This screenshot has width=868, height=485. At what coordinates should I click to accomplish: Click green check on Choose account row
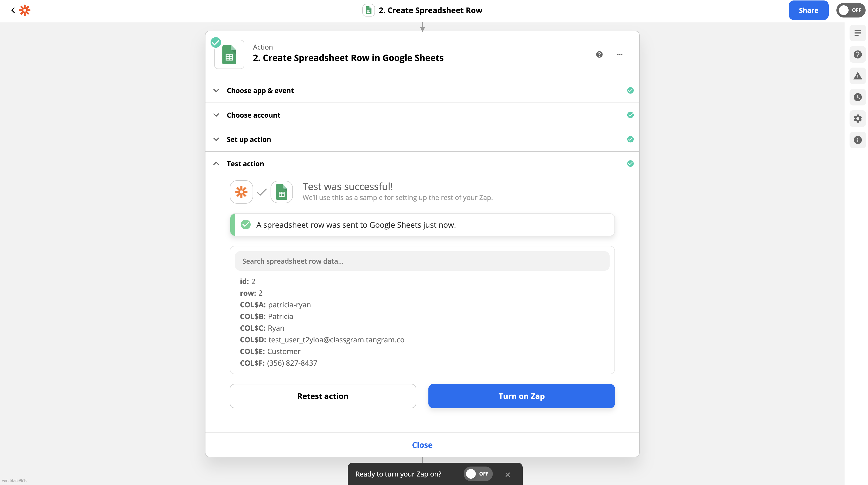tap(630, 115)
